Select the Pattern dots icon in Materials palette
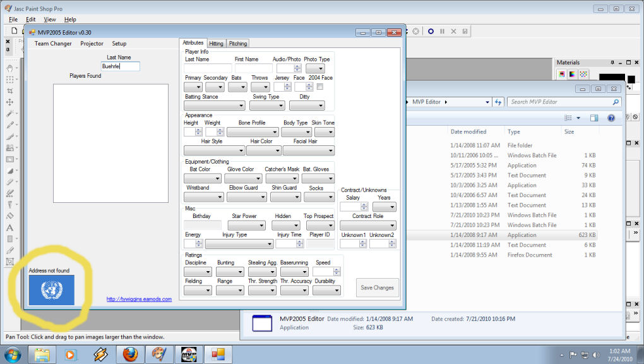 583,75
